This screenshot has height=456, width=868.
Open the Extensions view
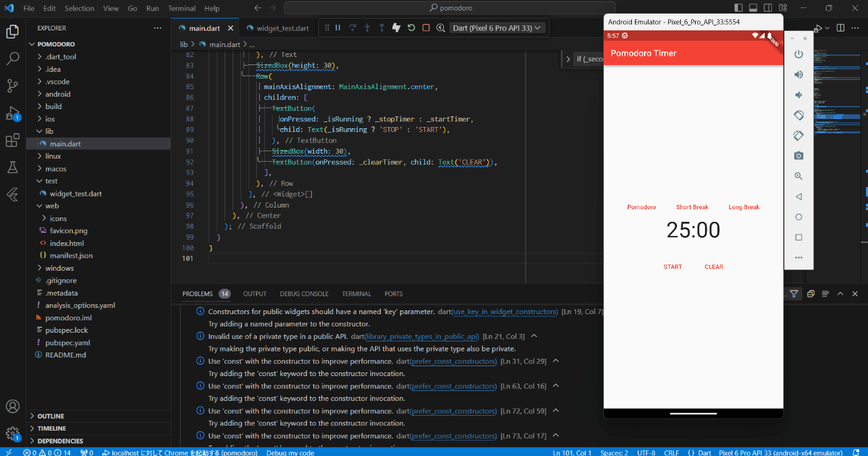[x=12, y=141]
